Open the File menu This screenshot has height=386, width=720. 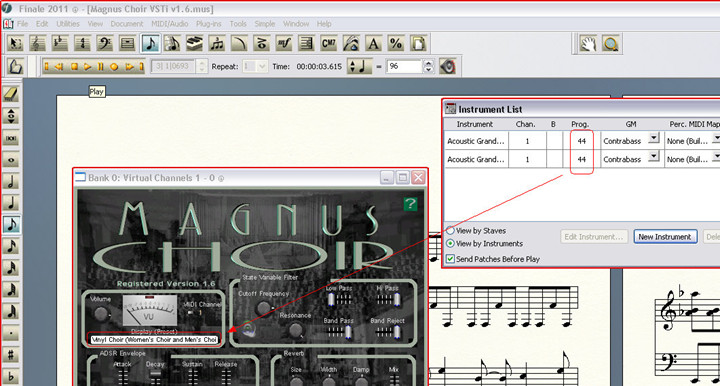pyautogui.click(x=23, y=23)
